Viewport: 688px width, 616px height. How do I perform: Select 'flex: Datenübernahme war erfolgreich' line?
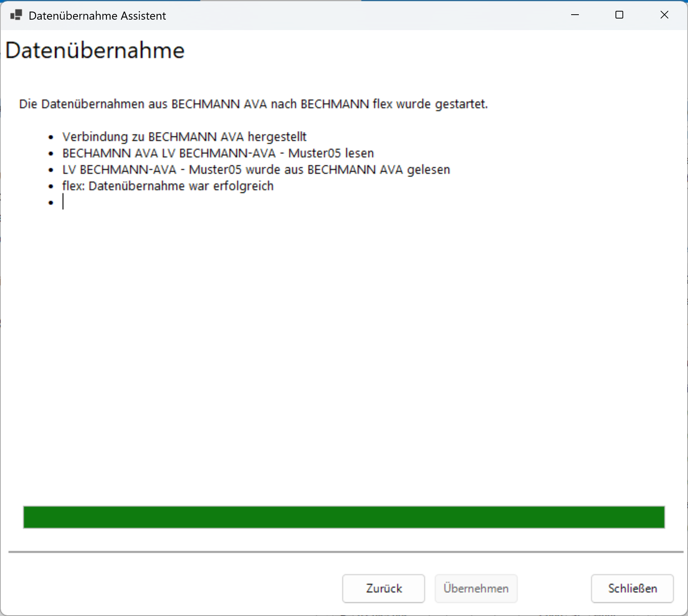(x=168, y=186)
